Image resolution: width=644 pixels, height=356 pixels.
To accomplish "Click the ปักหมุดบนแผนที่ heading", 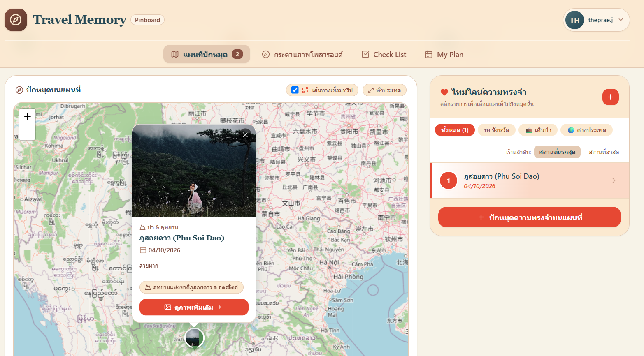I will 53,90.
